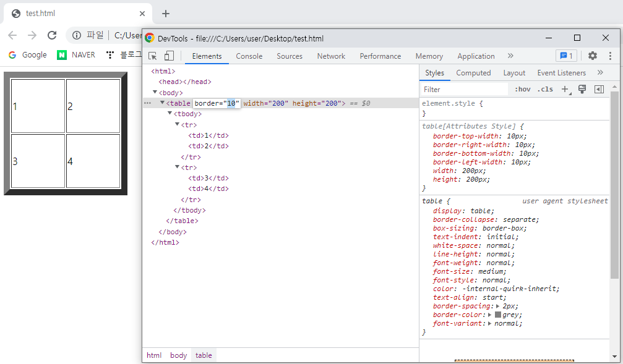The height and width of the screenshot is (364, 623).
Task: Toggle the .cls element classes button
Action: (544, 90)
